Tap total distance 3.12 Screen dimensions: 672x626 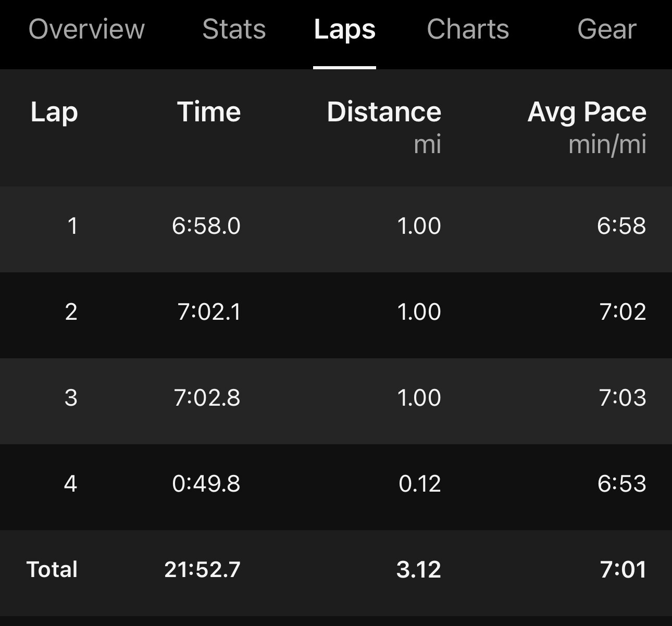click(x=419, y=569)
